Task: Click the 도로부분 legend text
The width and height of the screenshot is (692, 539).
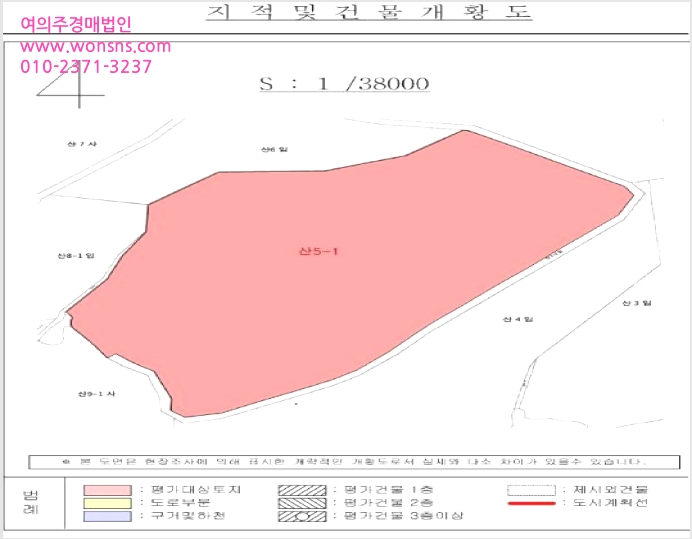Action: (181, 503)
